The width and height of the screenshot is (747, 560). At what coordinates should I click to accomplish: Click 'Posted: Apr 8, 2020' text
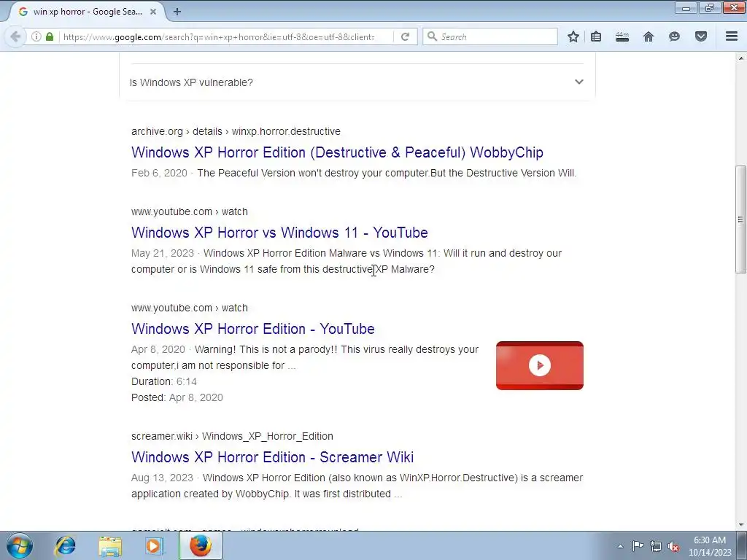pos(177,397)
